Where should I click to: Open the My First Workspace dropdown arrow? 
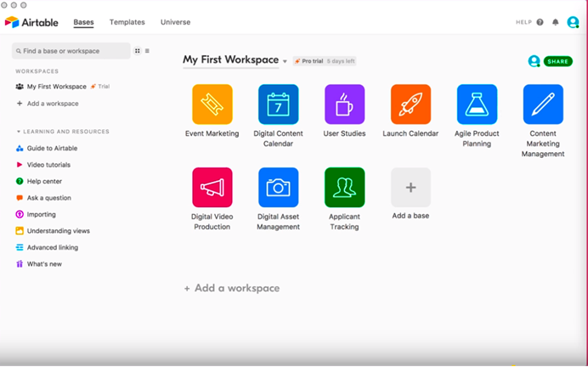pyautogui.click(x=285, y=61)
